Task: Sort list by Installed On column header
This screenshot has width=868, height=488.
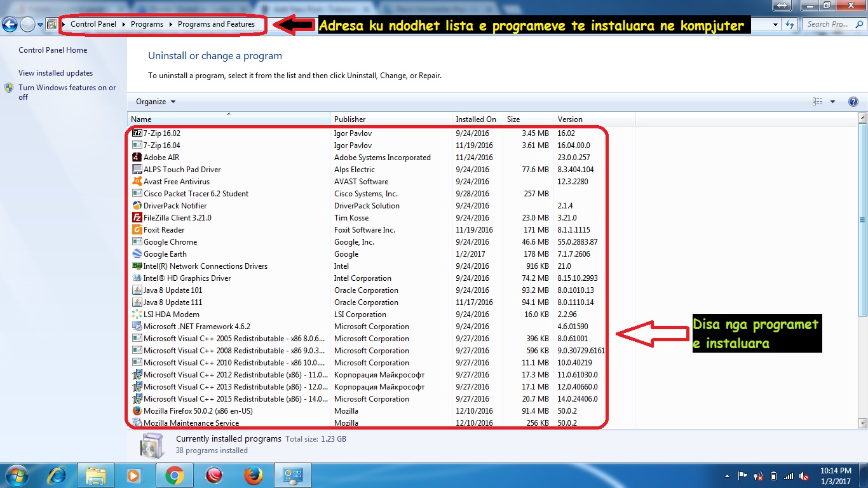Action: tap(477, 119)
